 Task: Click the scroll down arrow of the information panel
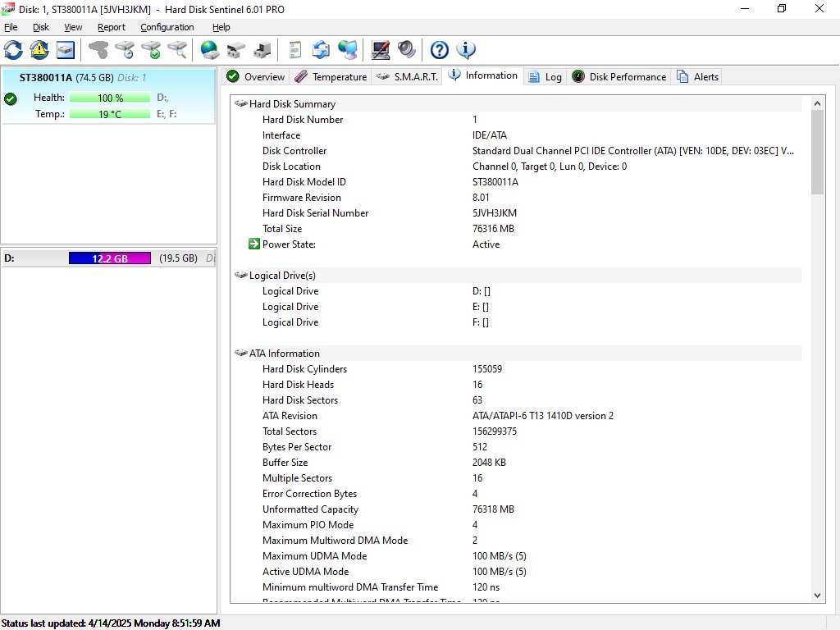click(x=817, y=596)
